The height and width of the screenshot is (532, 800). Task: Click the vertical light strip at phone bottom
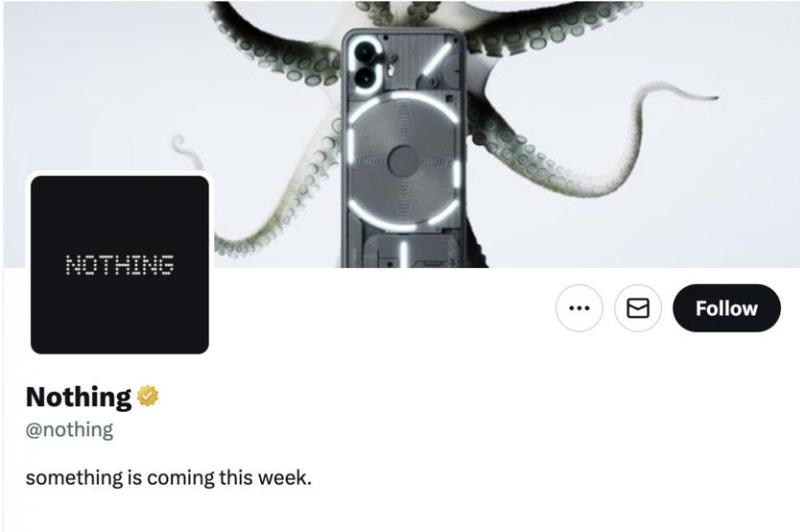[404, 255]
